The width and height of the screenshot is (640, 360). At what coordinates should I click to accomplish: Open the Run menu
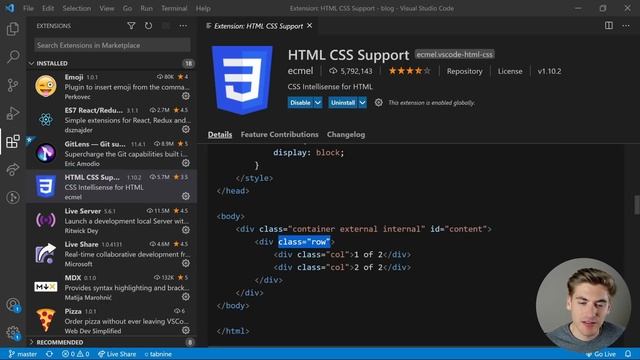[146, 8]
